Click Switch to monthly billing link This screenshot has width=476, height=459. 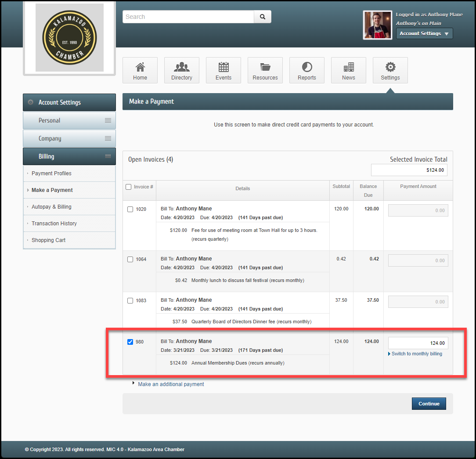[x=417, y=354]
